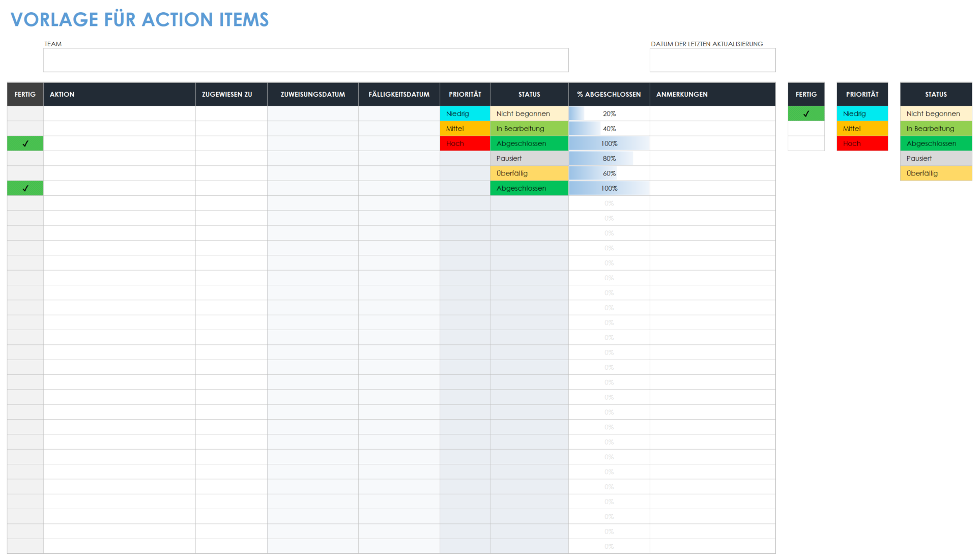Image resolution: width=980 pixels, height=559 pixels.
Task: Open the Abgeschlossen status cell beside Hoch priority
Action: [529, 143]
